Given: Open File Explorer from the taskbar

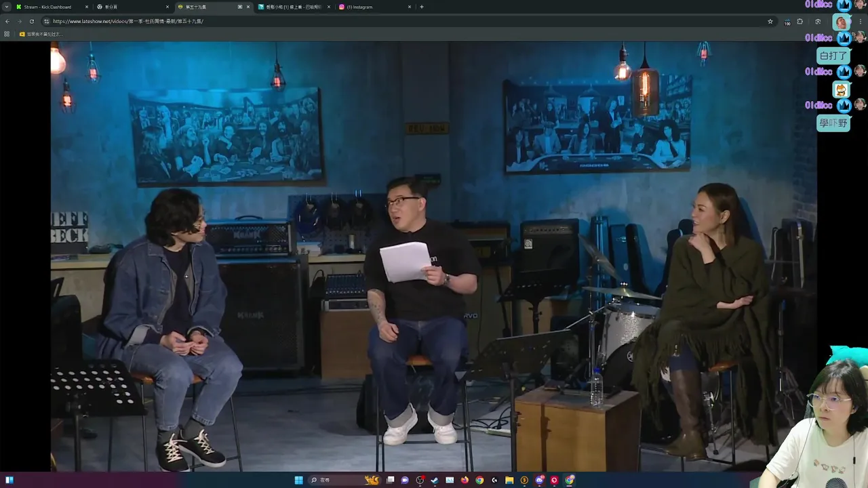Looking at the screenshot, I should [509, 480].
